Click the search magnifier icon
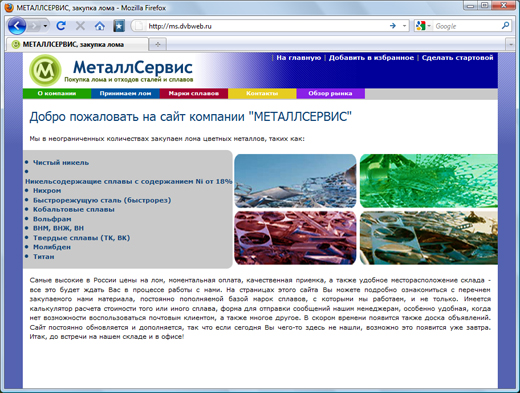 coord(505,25)
